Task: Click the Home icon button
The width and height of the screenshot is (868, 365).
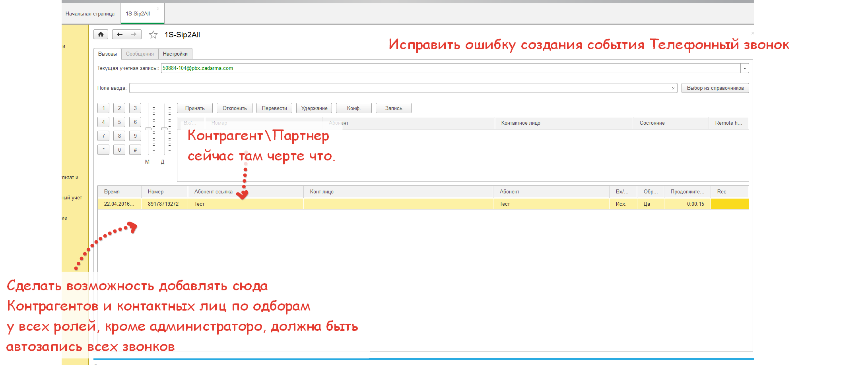Action: click(x=101, y=35)
